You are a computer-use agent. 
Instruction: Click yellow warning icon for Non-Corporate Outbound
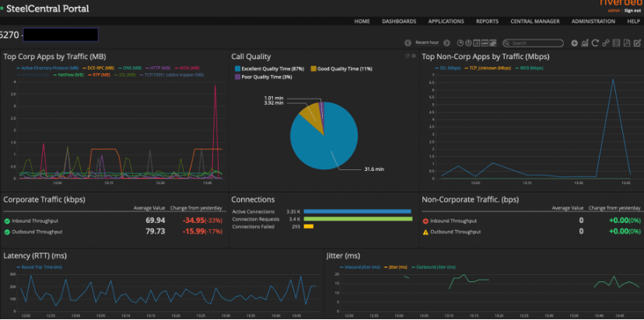point(425,231)
